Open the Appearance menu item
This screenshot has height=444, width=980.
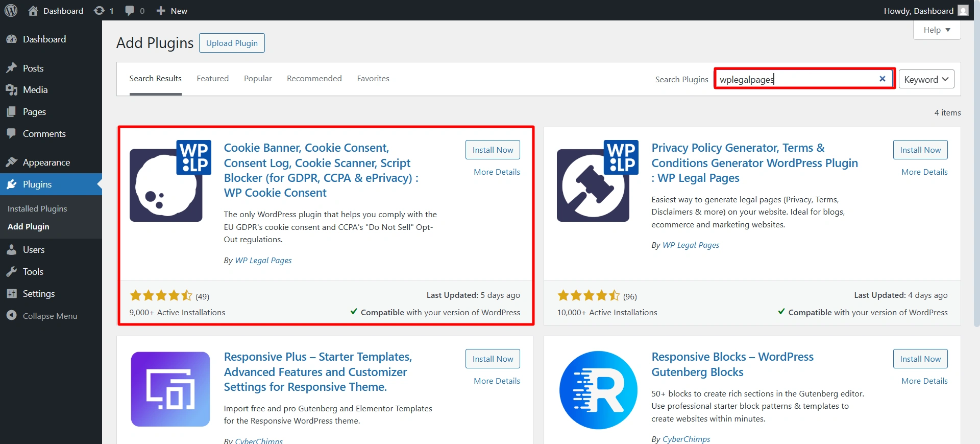pyautogui.click(x=51, y=162)
